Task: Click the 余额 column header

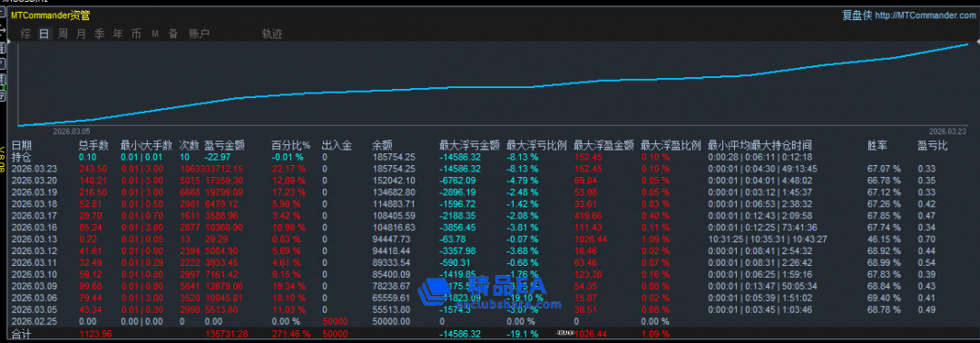Action: click(x=382, y=145)
